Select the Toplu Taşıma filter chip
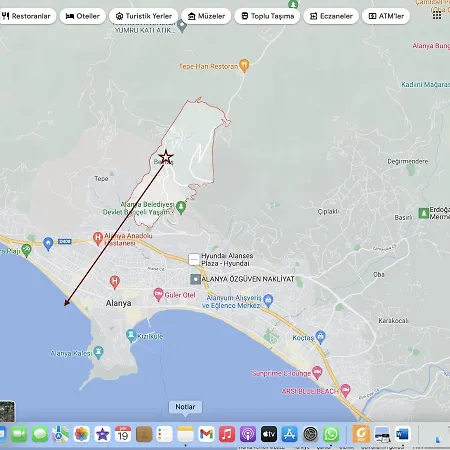This screenshot has width=450, height=450. click(267, 16)
